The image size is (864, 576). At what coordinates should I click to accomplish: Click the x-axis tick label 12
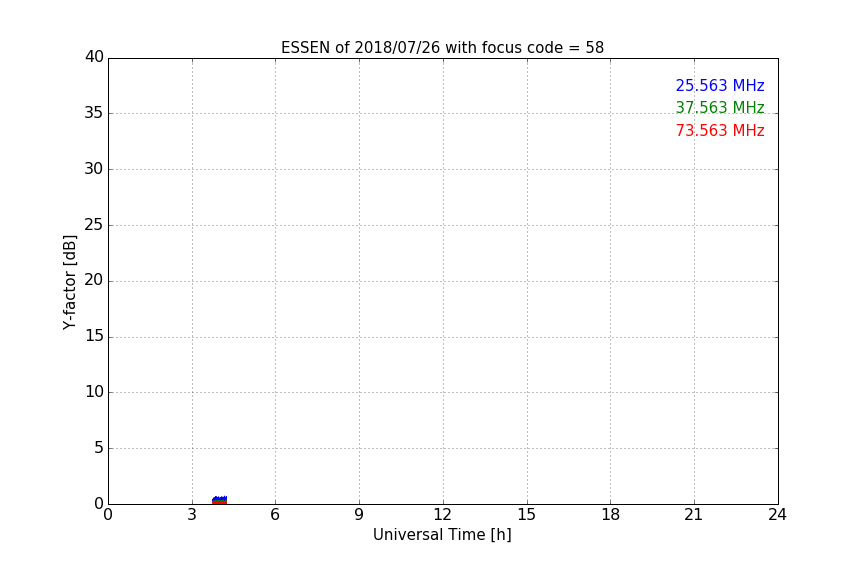[442, 515]
